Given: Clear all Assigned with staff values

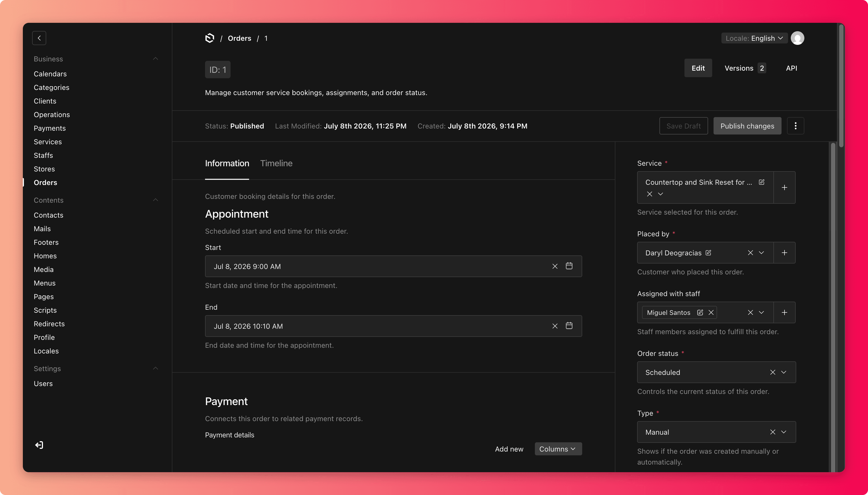Looking at the screenshot, I should click(x=750, y=312).
